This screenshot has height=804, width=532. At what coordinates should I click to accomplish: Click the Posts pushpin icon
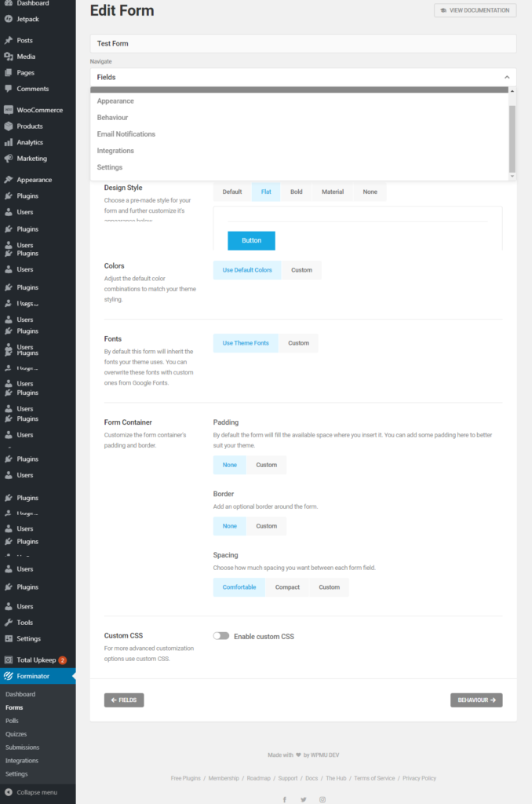tap(8, 40)
